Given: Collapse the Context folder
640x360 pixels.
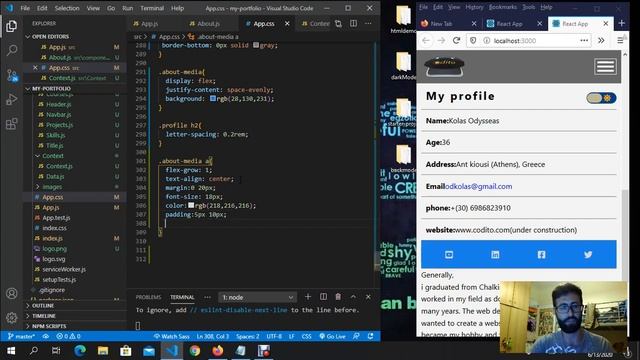Looking at the screenshot, I should pyautogui.click(x=53, y=156).
